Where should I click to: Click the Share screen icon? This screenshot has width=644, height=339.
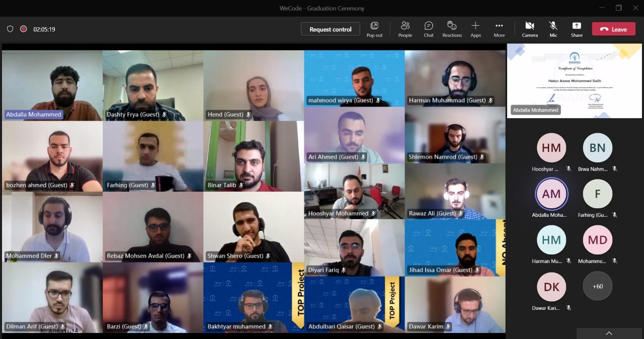(x=577, y=29)
